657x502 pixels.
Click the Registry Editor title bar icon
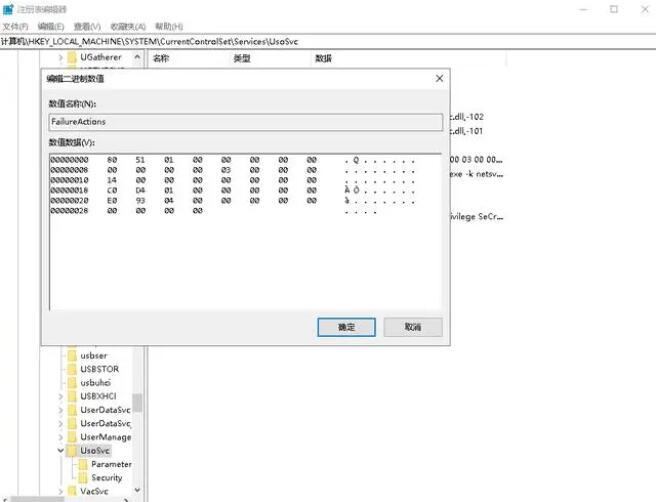pos(8,9)
